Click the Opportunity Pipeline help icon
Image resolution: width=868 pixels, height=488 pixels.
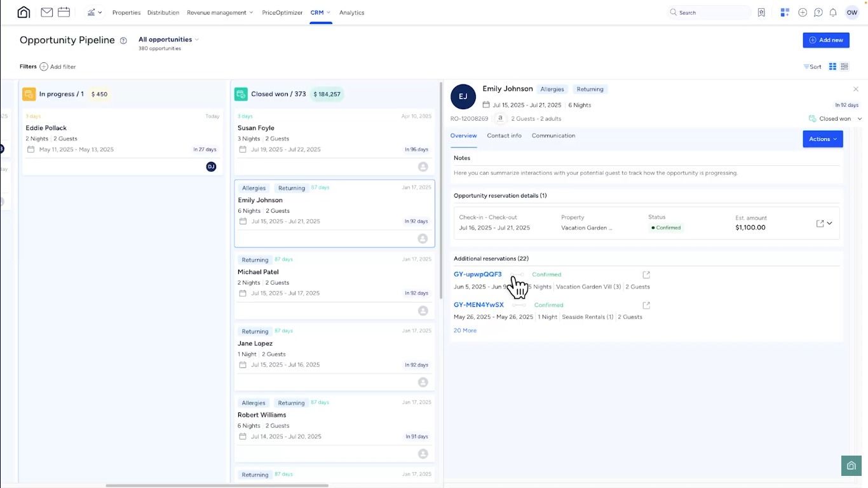pos(123,41)
